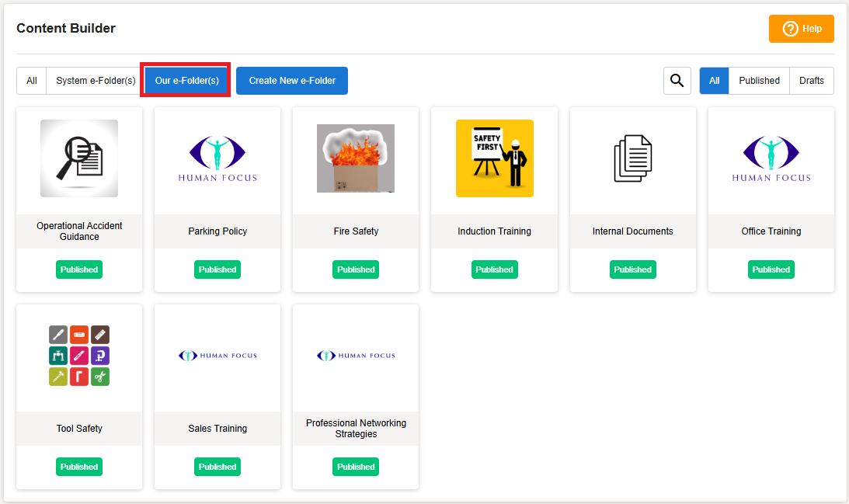
Task: Click the Published badge under Fire Safety
Action: [356, 269]
